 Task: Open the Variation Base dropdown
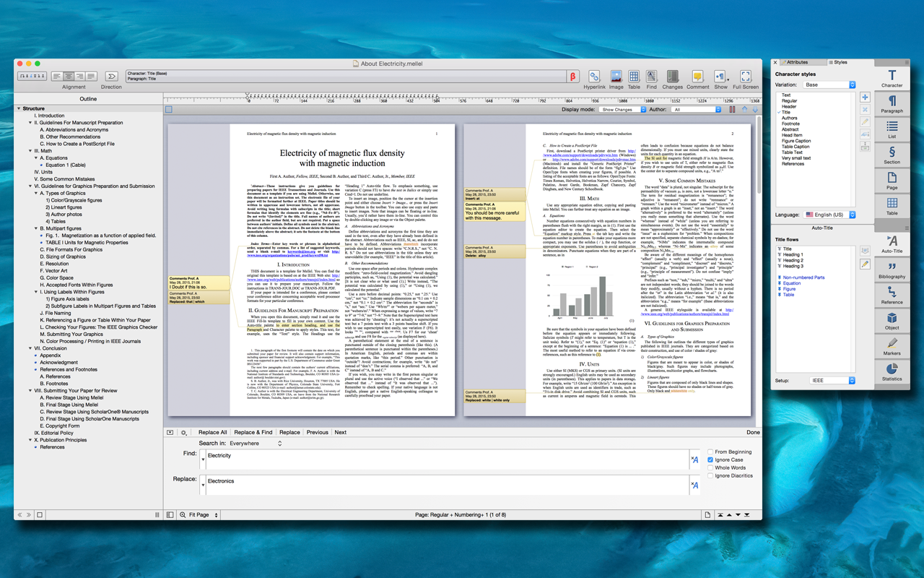point(830,85)
